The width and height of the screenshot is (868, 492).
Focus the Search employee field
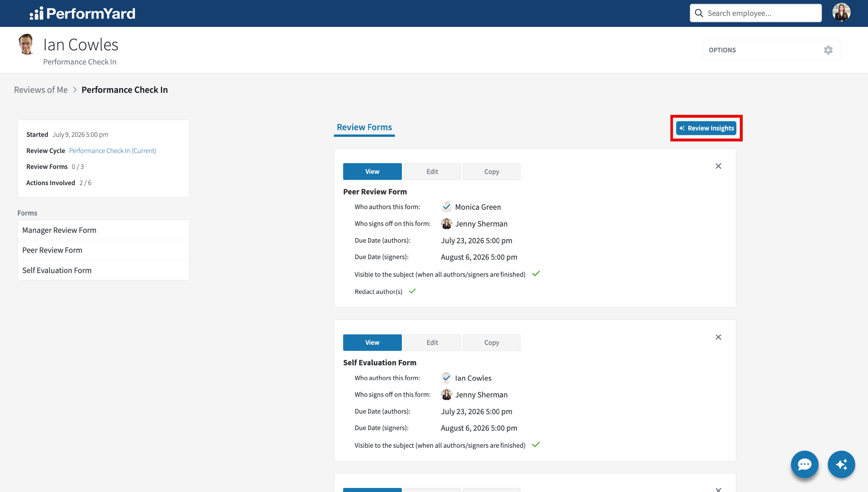click(x=756, y=13)
